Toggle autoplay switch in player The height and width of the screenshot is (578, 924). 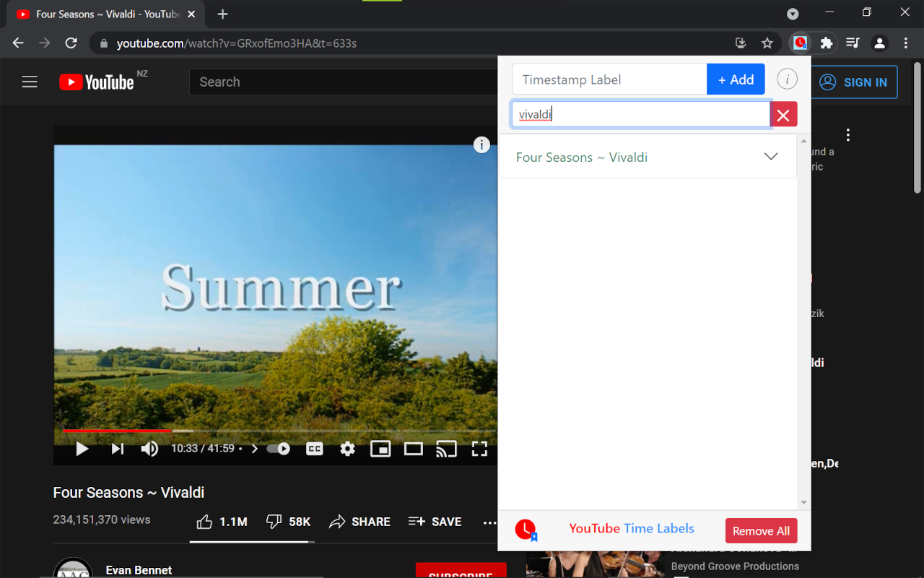point(279,449)
